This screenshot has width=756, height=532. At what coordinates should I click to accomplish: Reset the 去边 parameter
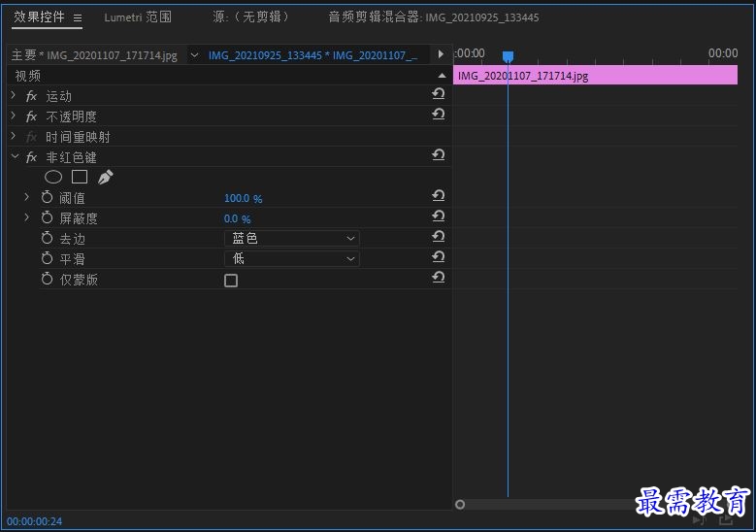[439, 236]
